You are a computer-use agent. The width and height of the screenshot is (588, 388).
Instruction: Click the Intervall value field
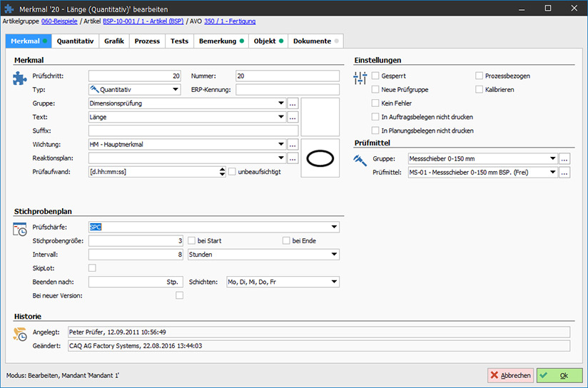tap(136, 255)
